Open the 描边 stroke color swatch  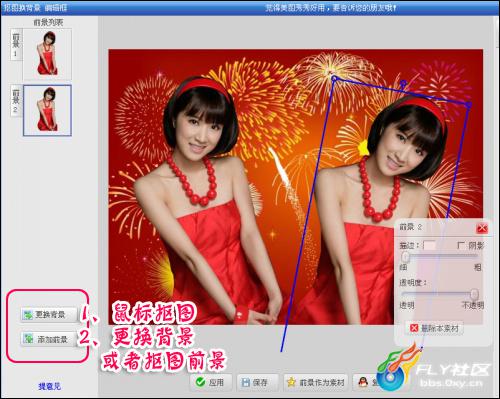429,246
